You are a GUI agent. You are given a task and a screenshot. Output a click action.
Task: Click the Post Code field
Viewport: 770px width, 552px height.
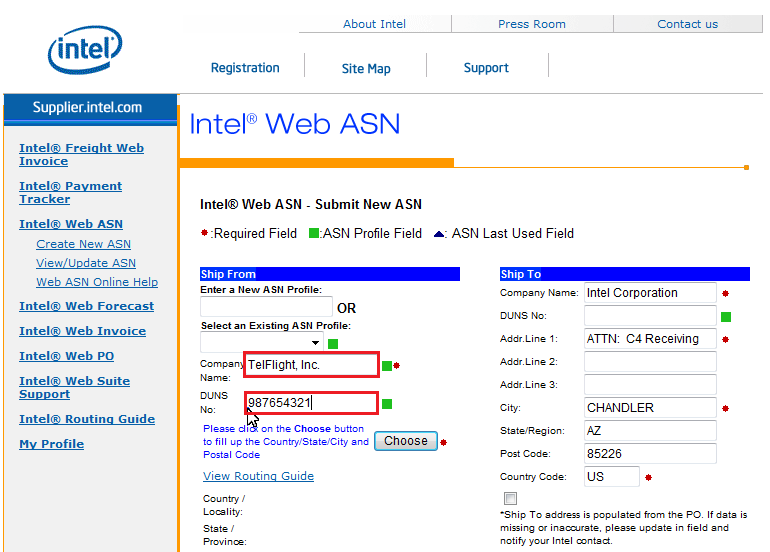click(650, 454)
